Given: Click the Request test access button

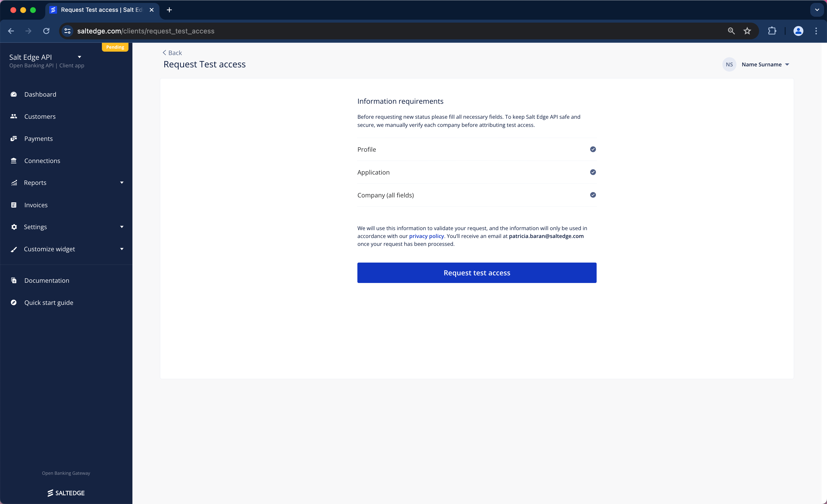Looking at the screenshot, I should point(477,272).
